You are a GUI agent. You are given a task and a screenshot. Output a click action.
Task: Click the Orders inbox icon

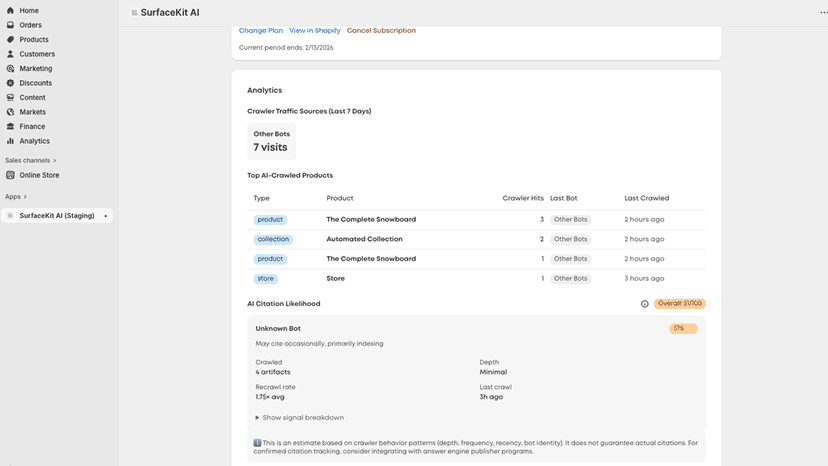(10, 25)
